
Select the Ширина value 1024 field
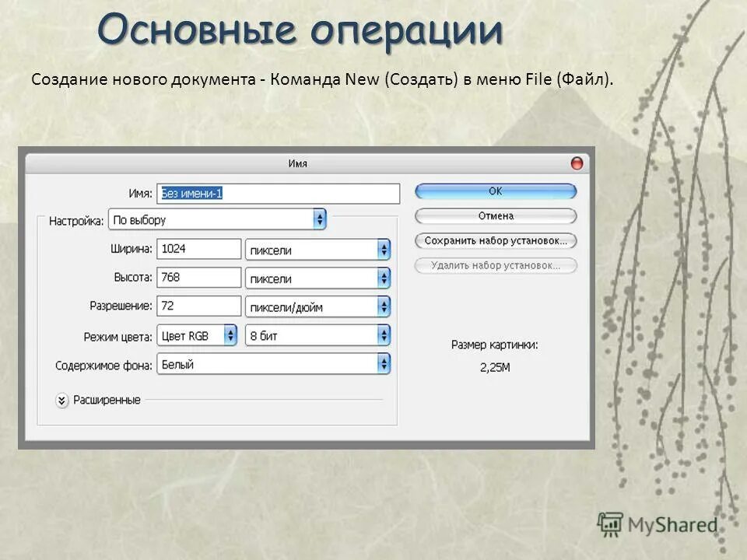coord(198,248)
